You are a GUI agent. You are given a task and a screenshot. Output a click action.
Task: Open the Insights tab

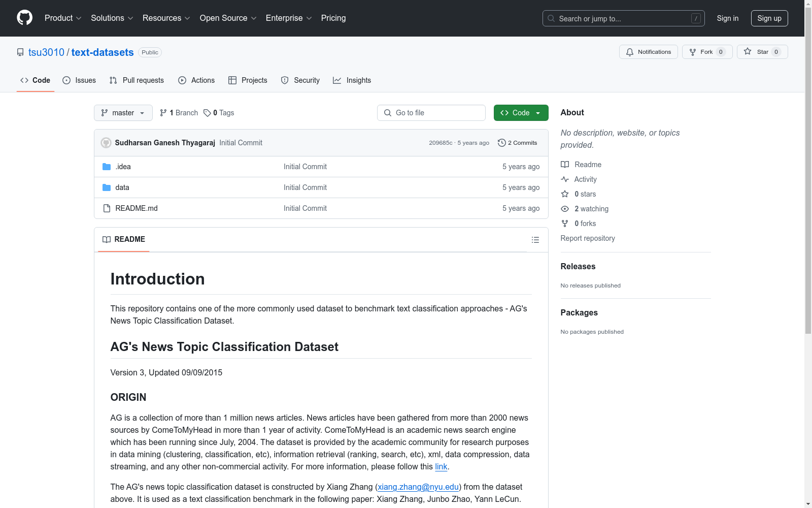tap(352, 80)
